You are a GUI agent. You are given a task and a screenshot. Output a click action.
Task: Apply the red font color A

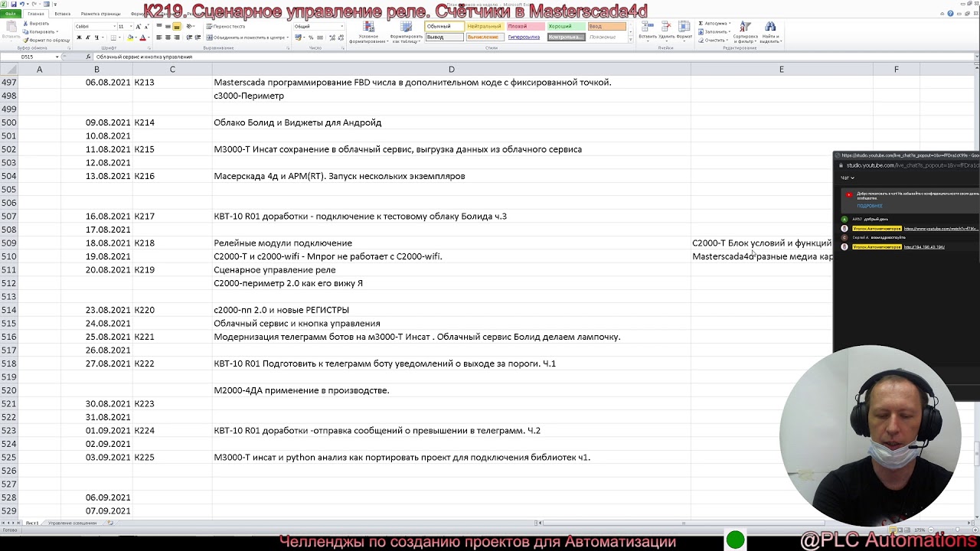[142, 37]
